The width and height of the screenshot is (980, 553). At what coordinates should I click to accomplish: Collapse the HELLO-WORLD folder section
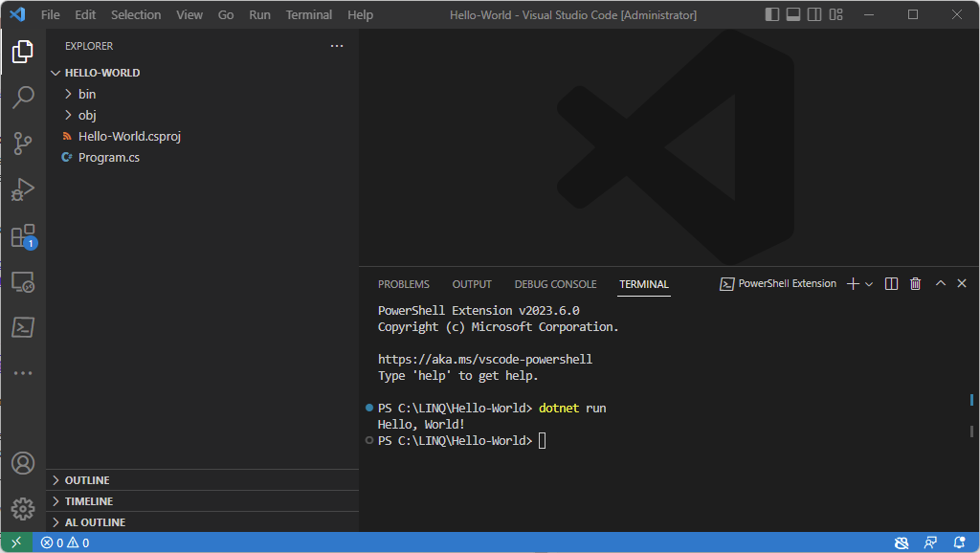pos(203,73)
